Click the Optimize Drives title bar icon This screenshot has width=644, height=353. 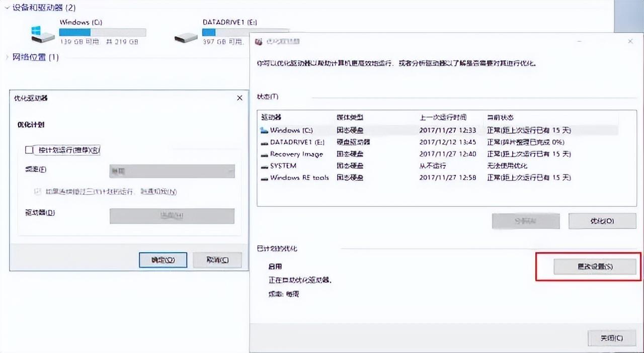click(259, 42)
